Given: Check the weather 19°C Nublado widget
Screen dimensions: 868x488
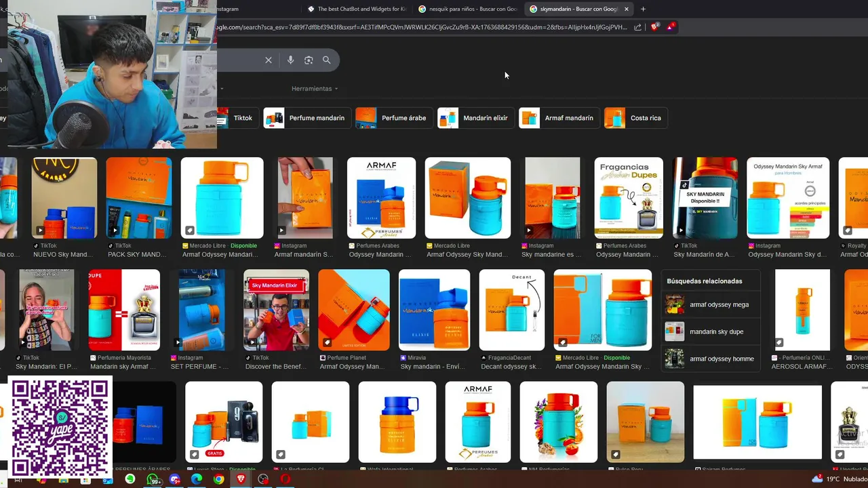Looking at the screenshot, I should click(x=840, y=479).
